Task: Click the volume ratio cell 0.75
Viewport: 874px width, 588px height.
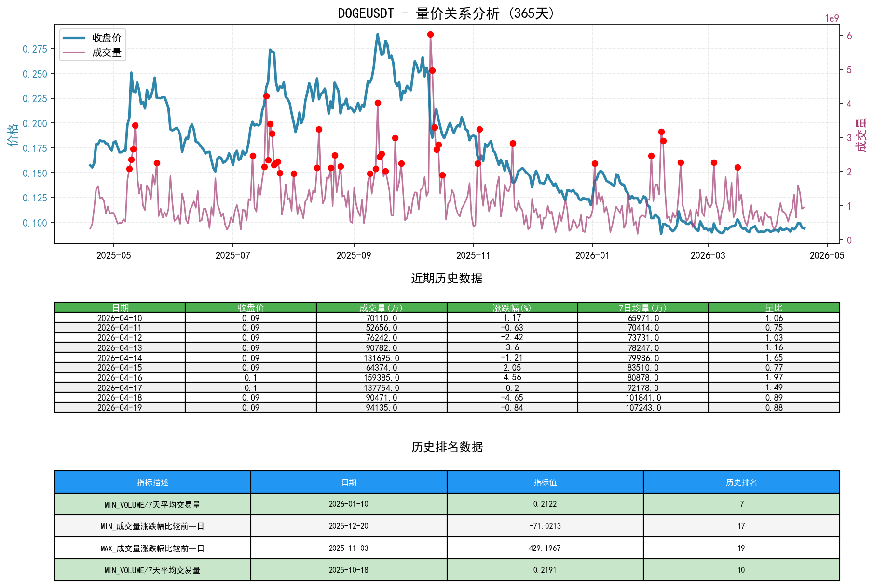Action: point(774,328)
